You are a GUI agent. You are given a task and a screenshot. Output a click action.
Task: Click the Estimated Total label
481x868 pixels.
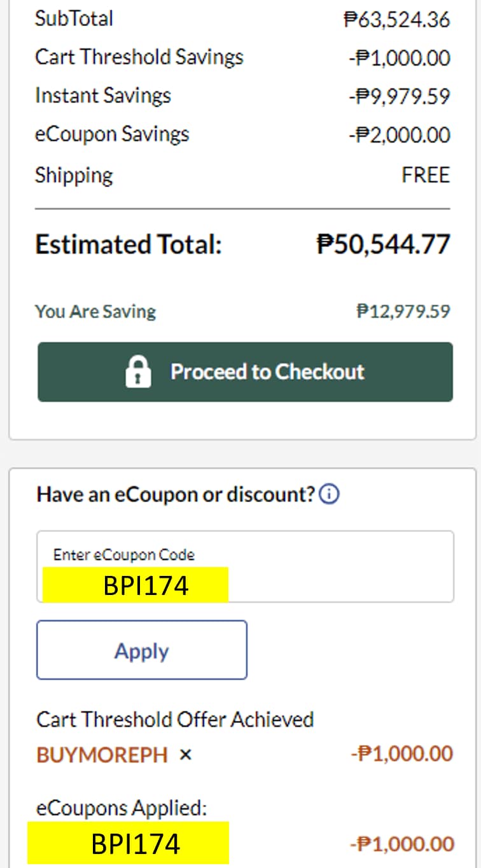128,244
